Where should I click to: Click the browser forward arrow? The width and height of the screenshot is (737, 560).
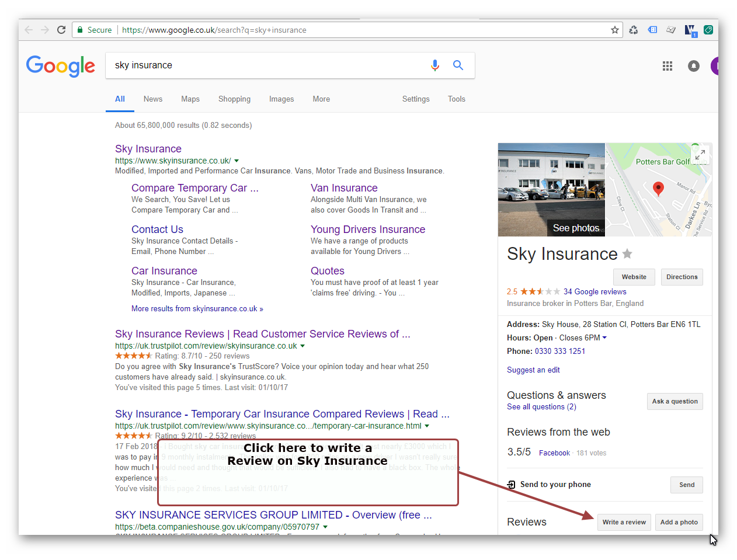[x=45, y=30]
